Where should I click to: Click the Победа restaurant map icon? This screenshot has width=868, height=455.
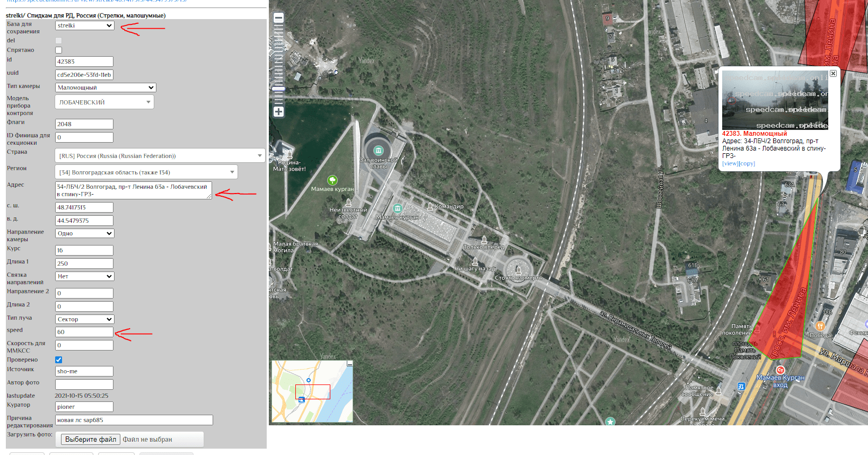coord(820,326)
